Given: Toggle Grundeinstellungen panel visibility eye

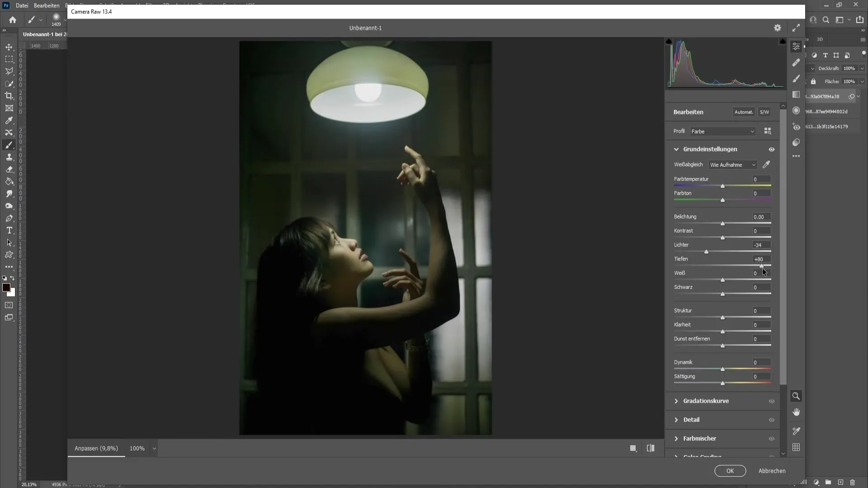Looking at the screenshot, I should [772, 150].
